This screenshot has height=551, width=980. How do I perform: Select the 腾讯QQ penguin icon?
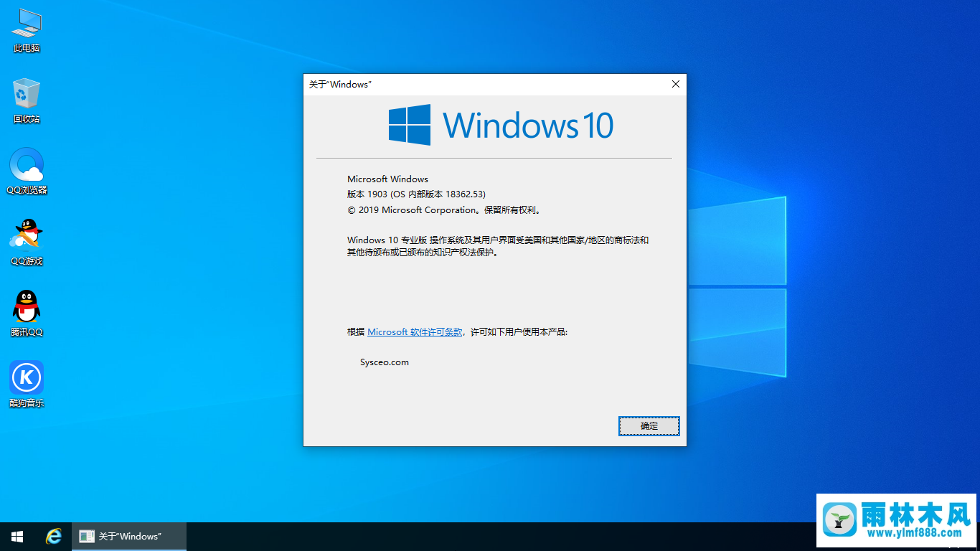(27, 314)
